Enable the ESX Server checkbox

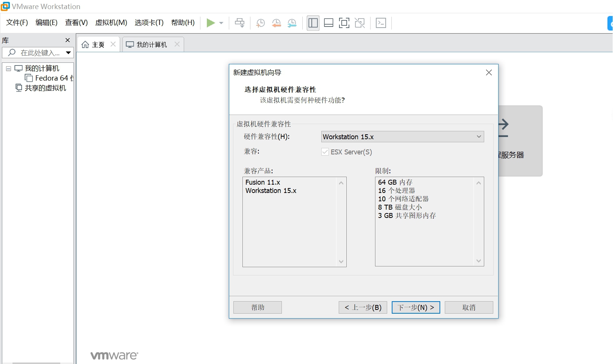pos(325,152)
